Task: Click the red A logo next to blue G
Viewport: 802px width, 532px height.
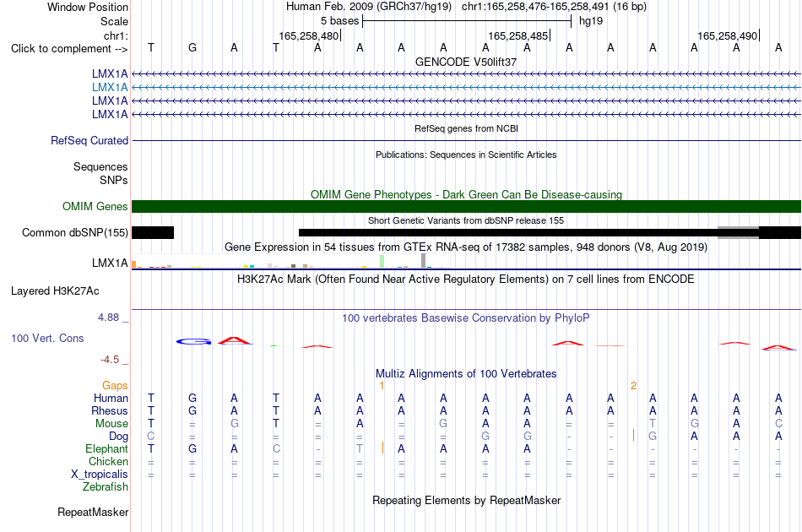Action: tap(235, 340)
